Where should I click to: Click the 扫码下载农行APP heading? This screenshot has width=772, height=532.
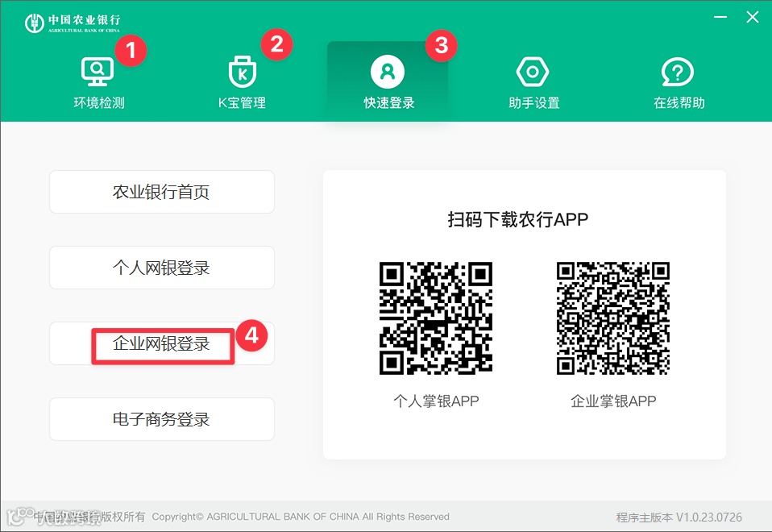click(x=518, y=220)
